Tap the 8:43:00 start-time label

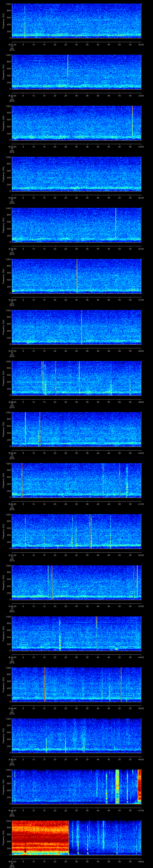pyautogui.click(x=12, y=657)
